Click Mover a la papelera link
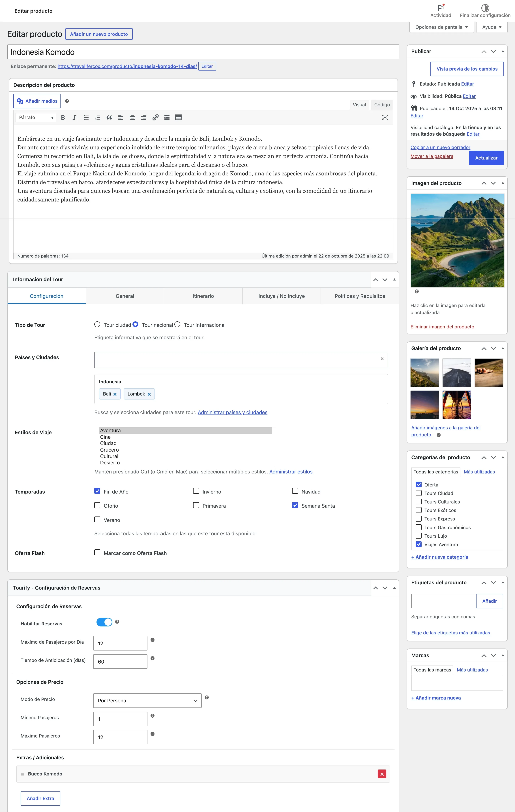The image size is (515, 812). point(432,156)
